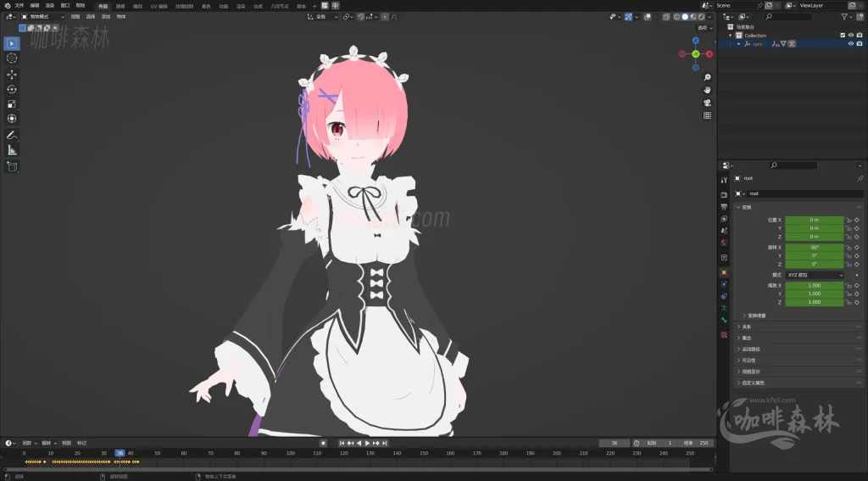The image size is (868, 481).
Task: Open the Physics properties tab
Action: pos(724,284)
